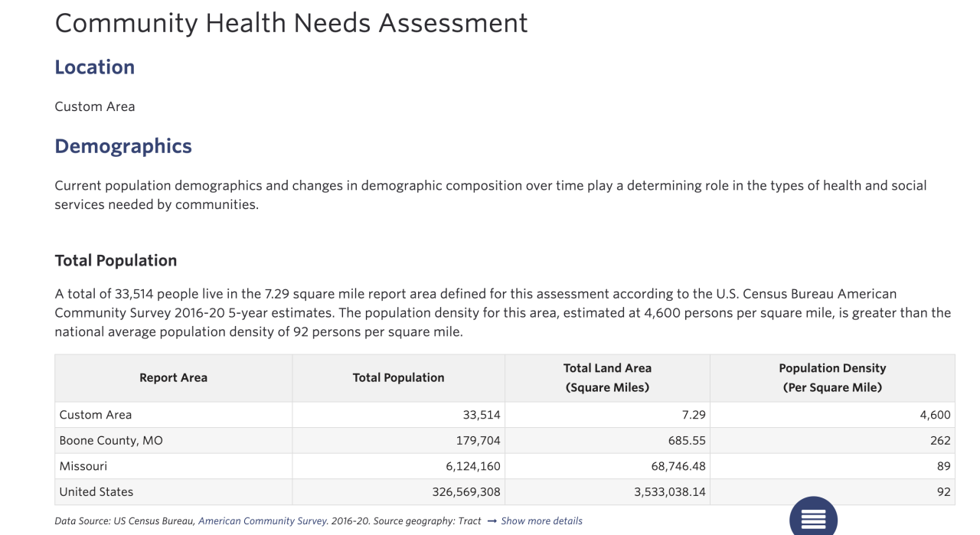980x535 pixels.
Task: Click the Location section heading
Action: tap(95, 67)
